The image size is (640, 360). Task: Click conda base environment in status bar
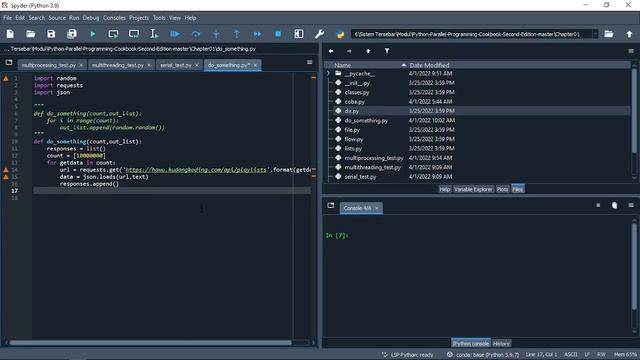483,355
